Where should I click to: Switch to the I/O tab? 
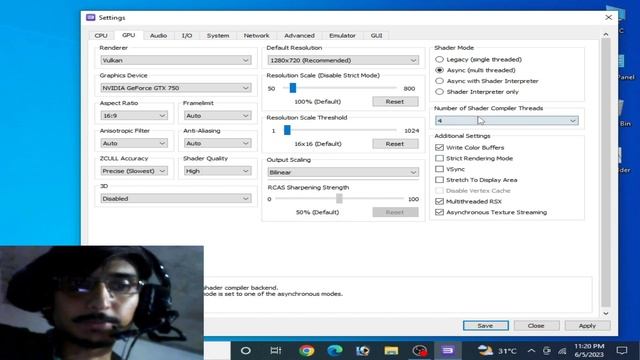click(x=187, y=36)
